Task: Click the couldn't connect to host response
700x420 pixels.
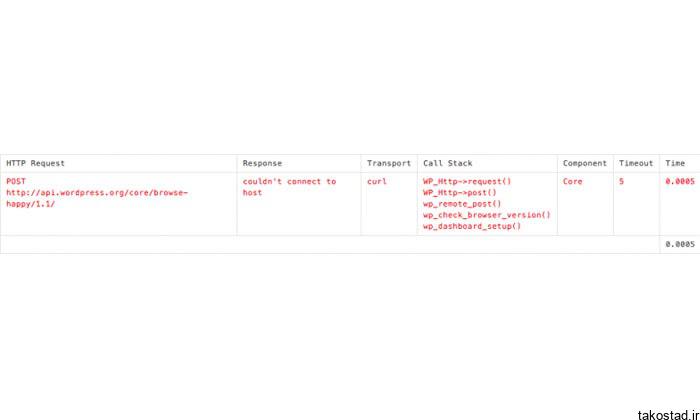Action: pos(289,187)
